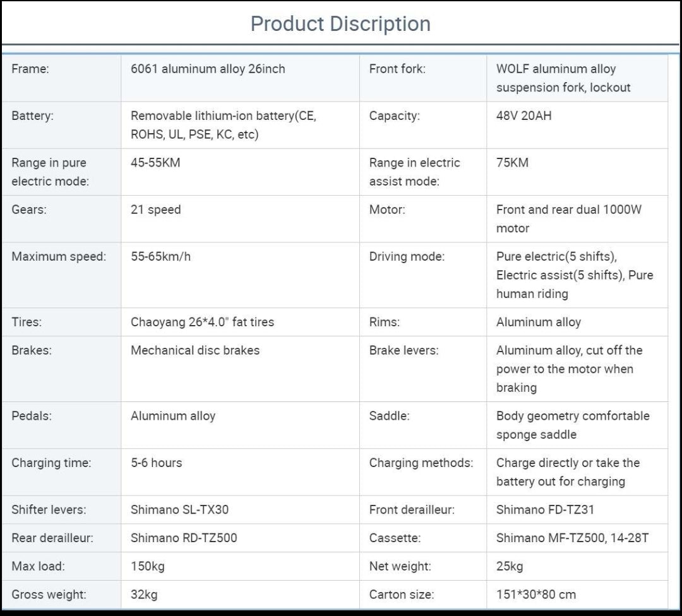The image size is (682, 616).
Task: Click the Product Discription heading
Action: click(x=340, y=24)
